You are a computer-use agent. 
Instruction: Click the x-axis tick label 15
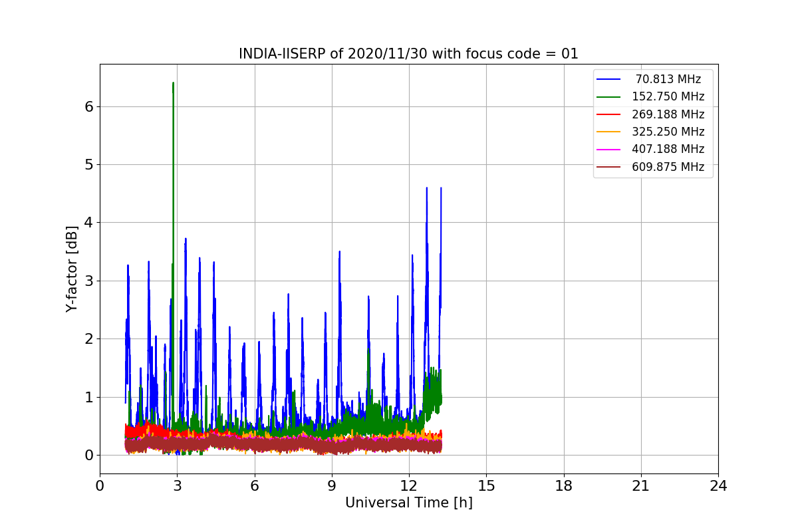pos(486,486)
